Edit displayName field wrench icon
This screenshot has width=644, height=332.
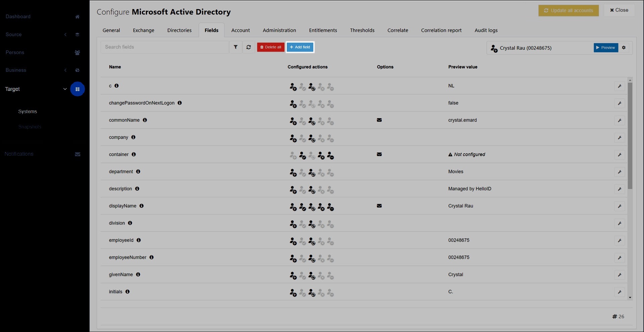(x=620, y=206)
